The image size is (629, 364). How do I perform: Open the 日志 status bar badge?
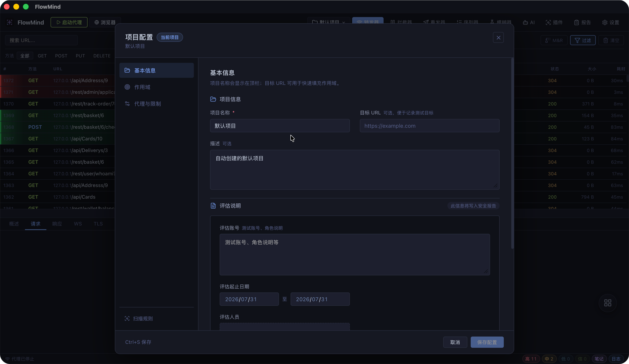tap(616, 359)
